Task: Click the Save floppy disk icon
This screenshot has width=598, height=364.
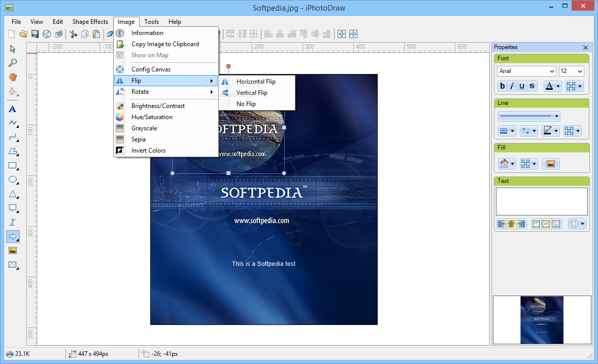Action: (35, 34)
